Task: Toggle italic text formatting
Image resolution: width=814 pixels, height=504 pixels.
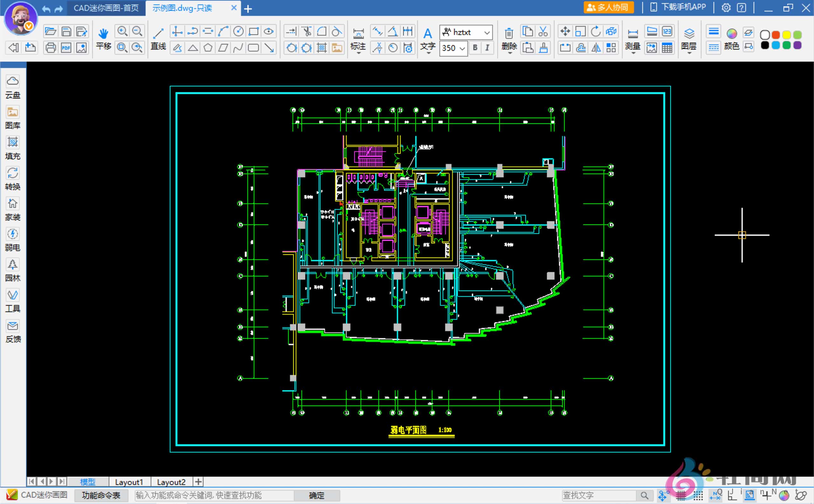Action: (487, 48)
